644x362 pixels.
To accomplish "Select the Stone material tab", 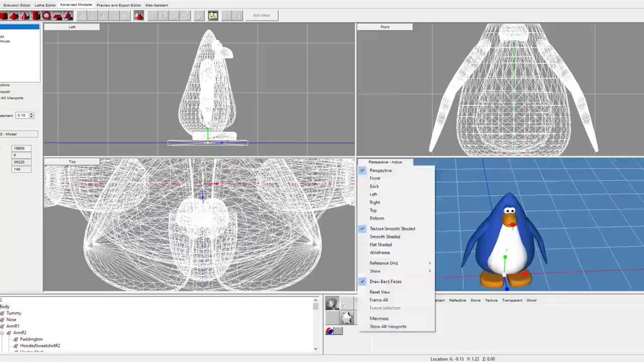I will (x=475, y=300).
